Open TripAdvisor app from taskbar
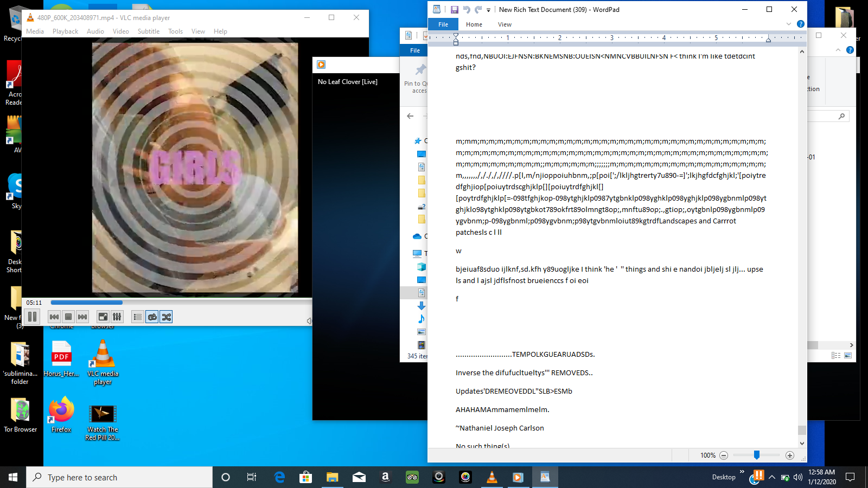The height and width of the screenshot is (488, 868). coord(412,477)
